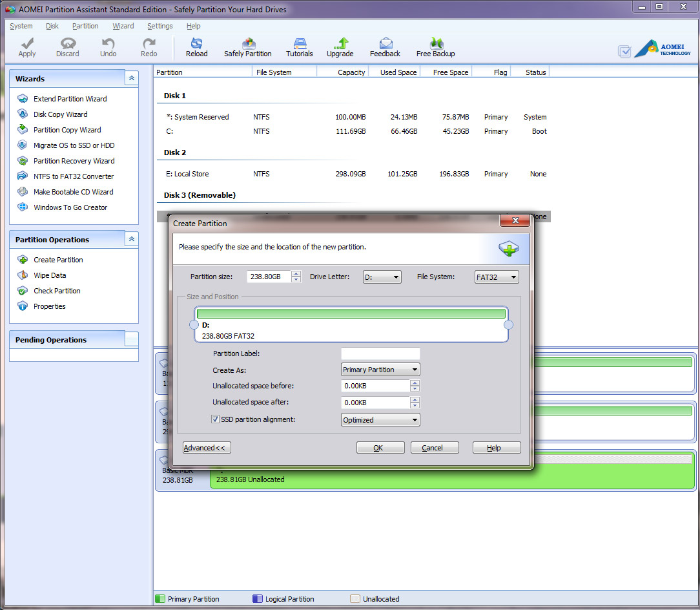Open the Settings menu
Viewport: 700px width, 610px height.
click(x=160, y=26)
